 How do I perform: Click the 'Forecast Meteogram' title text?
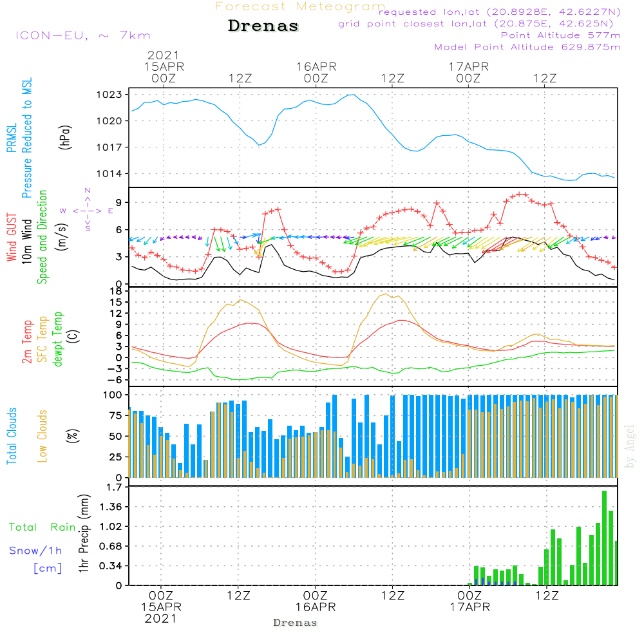[x=300, y=6]
